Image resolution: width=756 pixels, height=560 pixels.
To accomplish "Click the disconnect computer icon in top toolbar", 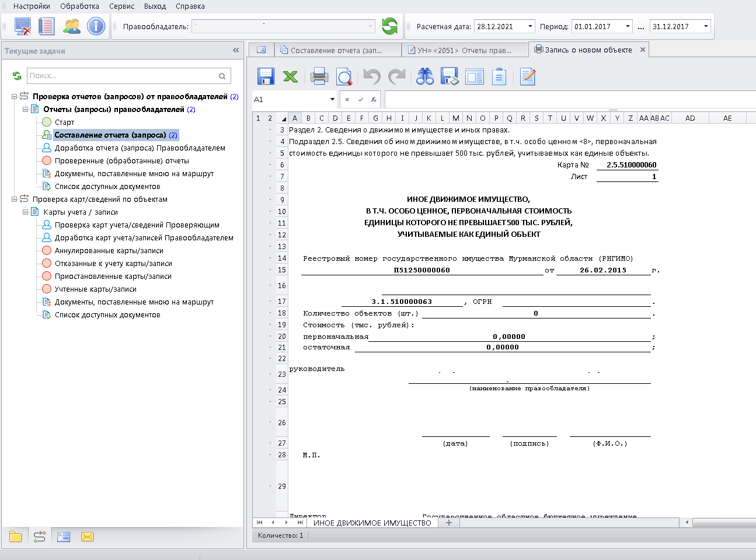I will [x=23, y=26].
